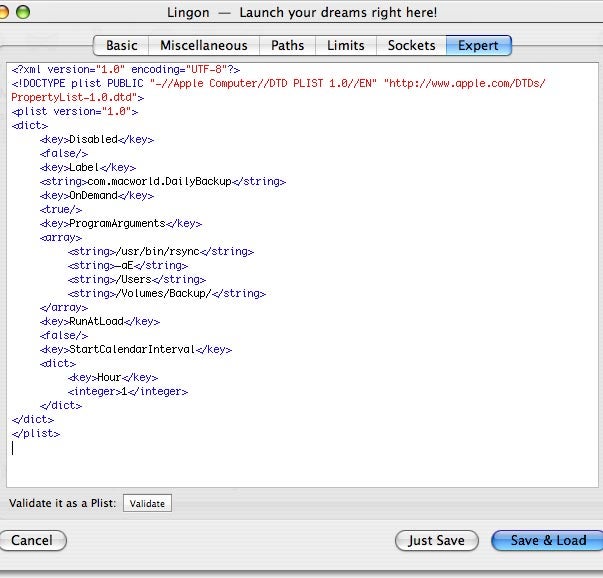
Task: Click the /usr/bin/rsync string line
Action: click(x=161, y=252)
